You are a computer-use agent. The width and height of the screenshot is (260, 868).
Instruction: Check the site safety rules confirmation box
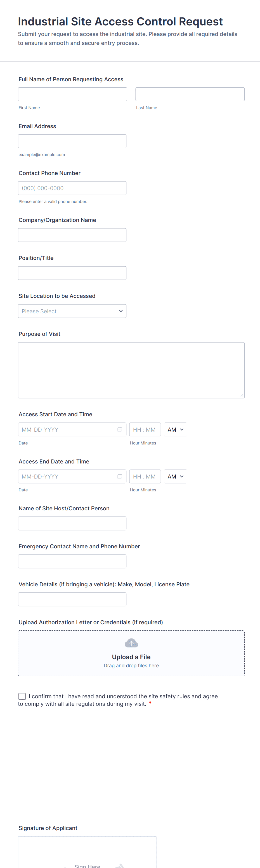pyautogui.click(x=22, y=697)
